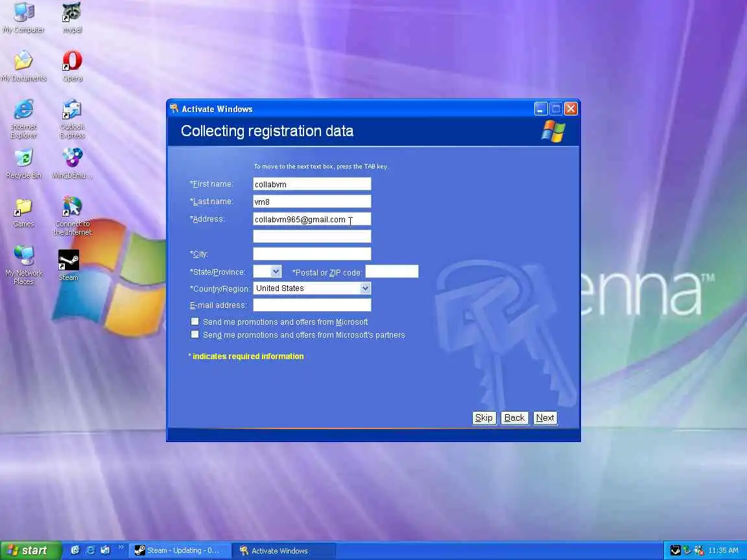Viewport: 747px width, 560px height.
Task: Click the Show Desktop quick launch icon
Action: [x=75, y=550]
